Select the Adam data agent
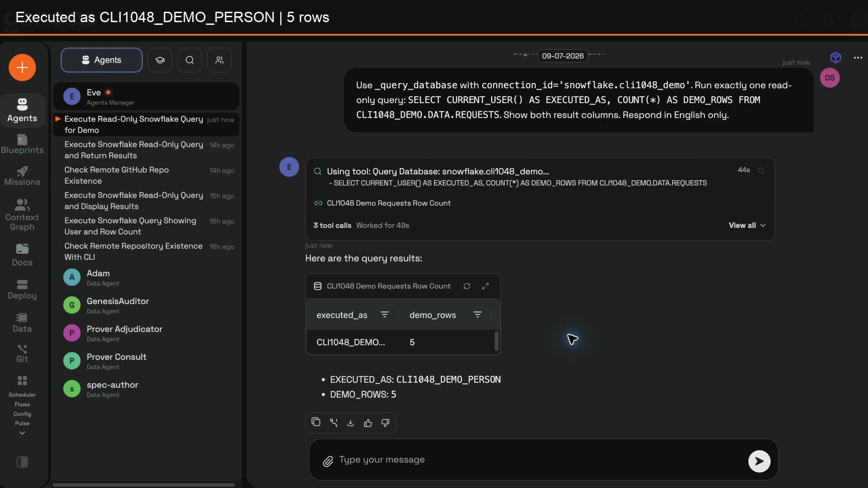 (x=146, y=277)
